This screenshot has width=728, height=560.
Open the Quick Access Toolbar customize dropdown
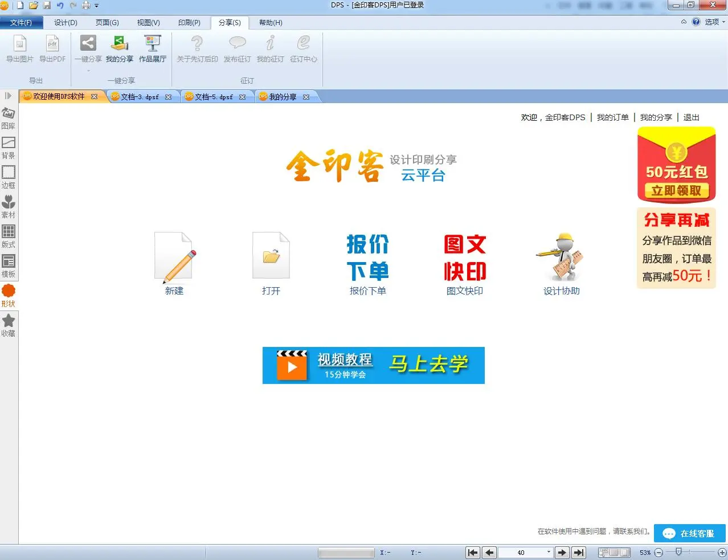(97, 6)
